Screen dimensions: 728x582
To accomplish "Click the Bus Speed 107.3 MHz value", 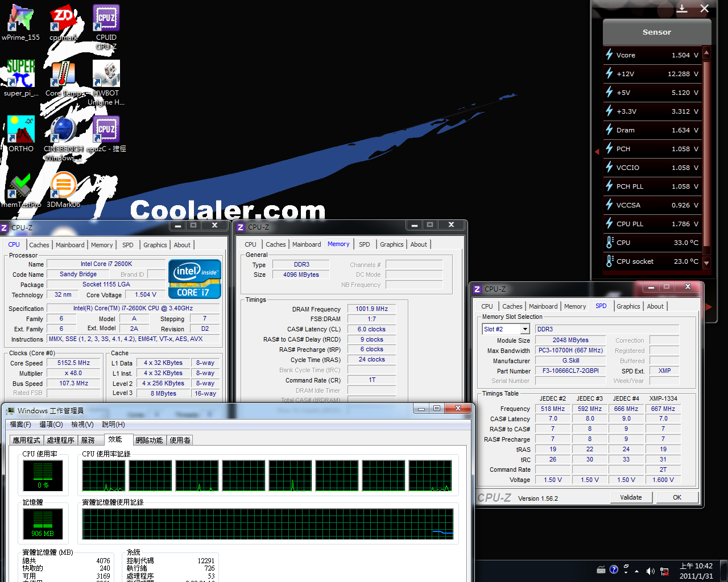I will pyautogui.click(x=73, y=383).
